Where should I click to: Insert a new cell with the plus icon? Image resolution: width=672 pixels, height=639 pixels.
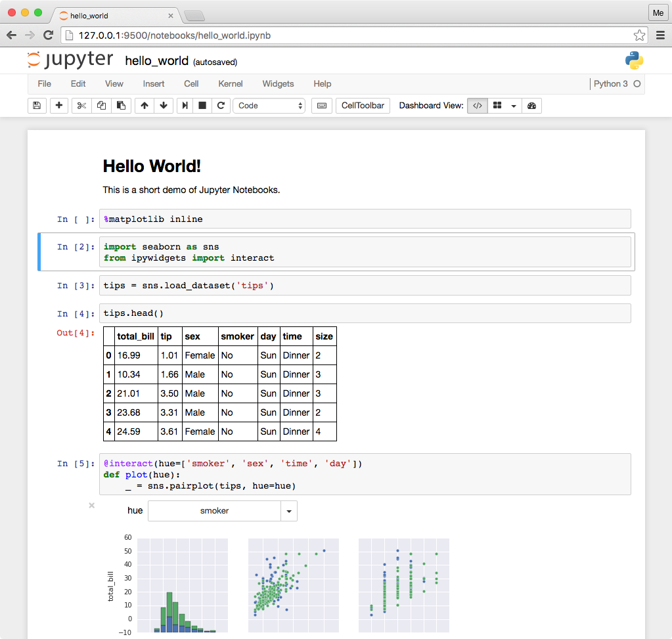58,106
